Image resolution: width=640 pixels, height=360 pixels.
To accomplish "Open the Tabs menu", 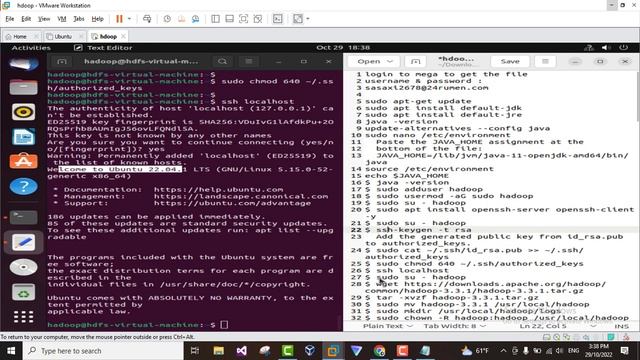I will click(x=79, y=19).
